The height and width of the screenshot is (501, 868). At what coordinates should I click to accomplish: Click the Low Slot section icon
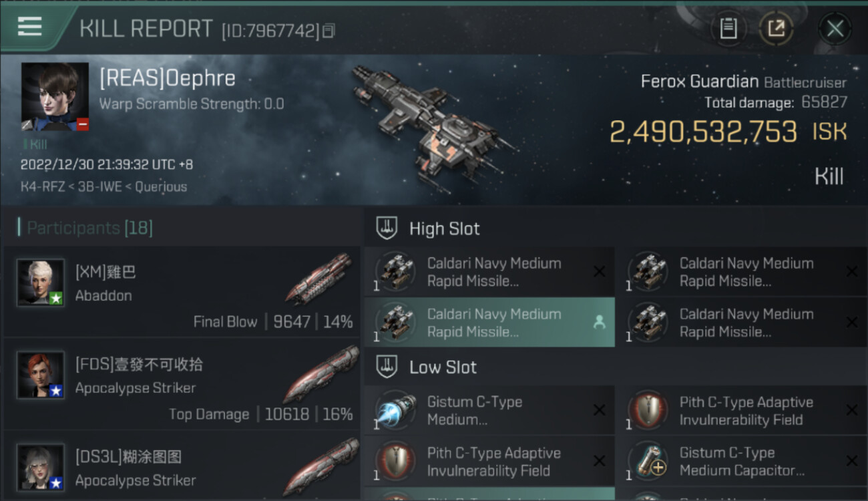click(x=387, y=367)
